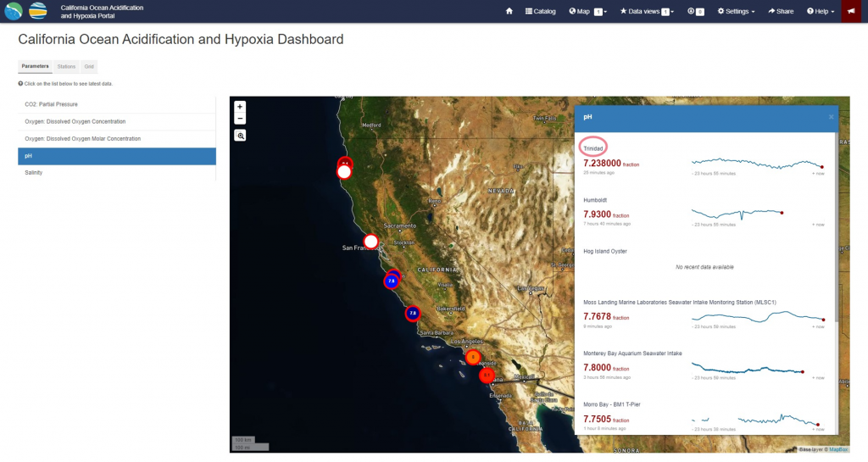
Task: Click the blue 7.8 station marker near Monterey
Action: (x=392, y=281)
